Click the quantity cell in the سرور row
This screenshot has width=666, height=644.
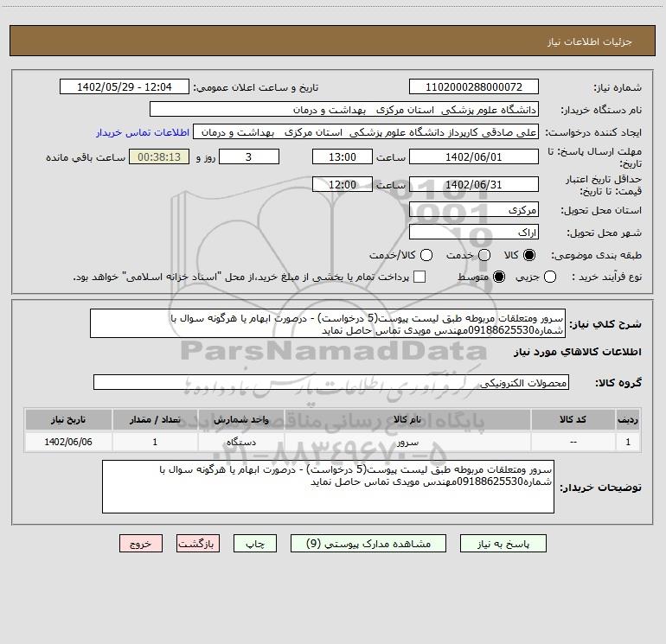click(155, 442)
